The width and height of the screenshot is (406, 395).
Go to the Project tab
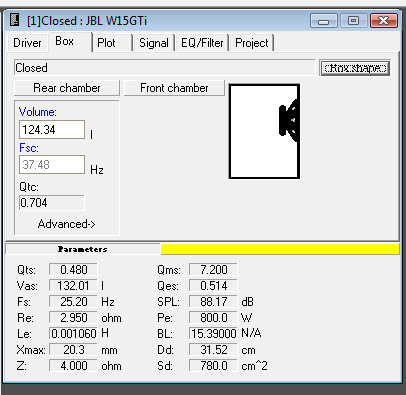click(x=252, y=43)
